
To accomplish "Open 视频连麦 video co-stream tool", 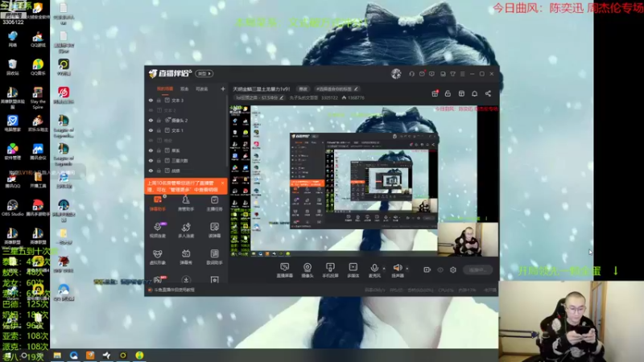I will click(158, 230).
